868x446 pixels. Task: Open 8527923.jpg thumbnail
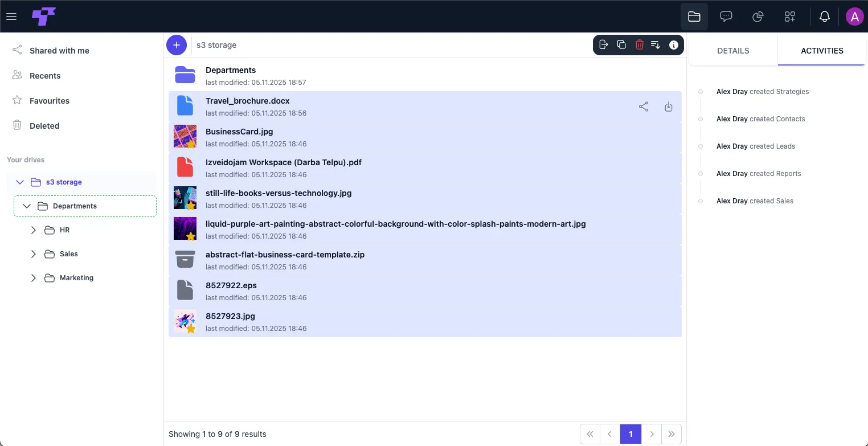(185, 322)
